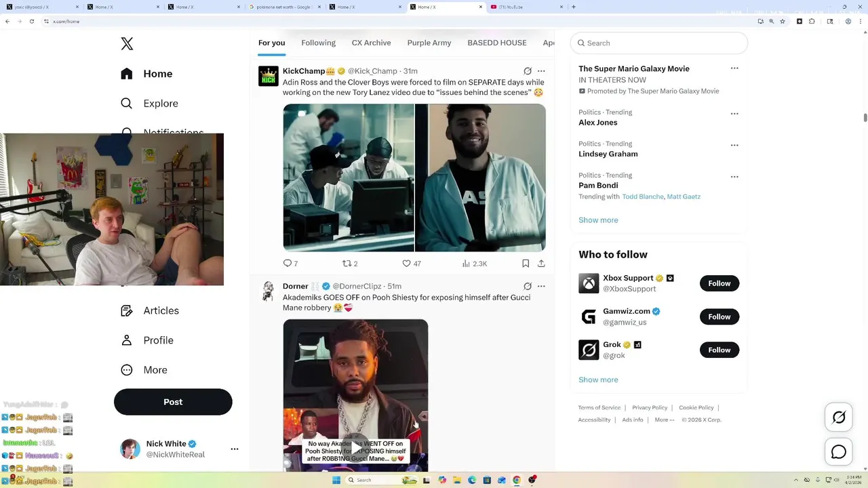Follow Gamwiz.com
The width and height of the screenshot is (868, 488).
point(719,317)
